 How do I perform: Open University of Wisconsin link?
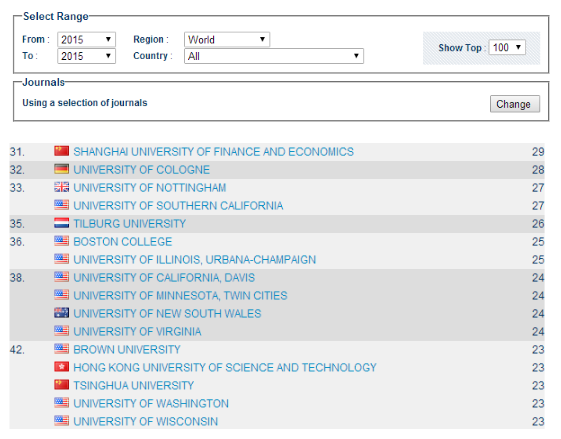point(145,421)
